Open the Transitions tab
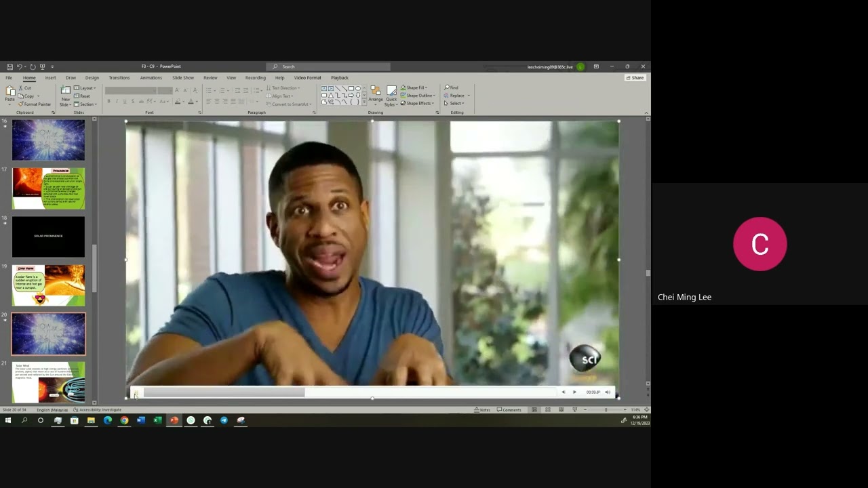Screen dimensions: 868x488 point(119,78)
